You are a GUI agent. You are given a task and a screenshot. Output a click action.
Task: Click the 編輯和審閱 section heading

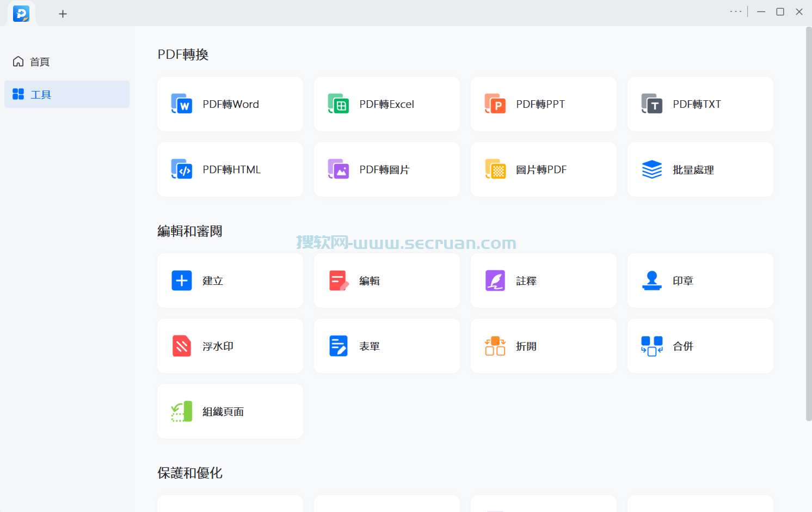(x=190, y=231)
